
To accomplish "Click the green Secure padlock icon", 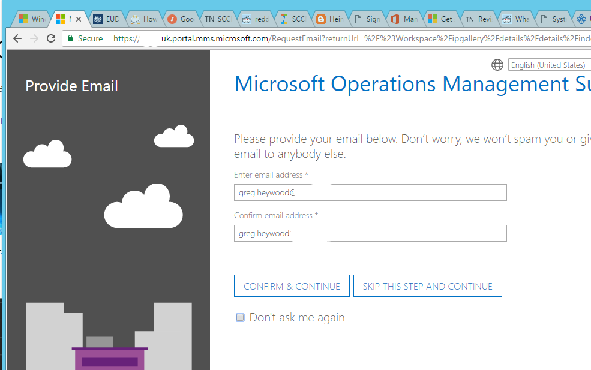I will [70, 38].
